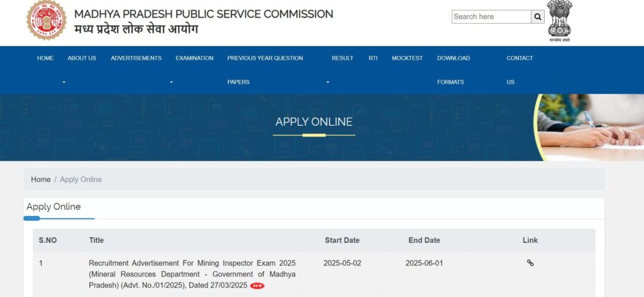Image resolution: width=644 pixels, height=297 pixels.
Task: Click the Start Date column header
Action: [x=342, y=240]
